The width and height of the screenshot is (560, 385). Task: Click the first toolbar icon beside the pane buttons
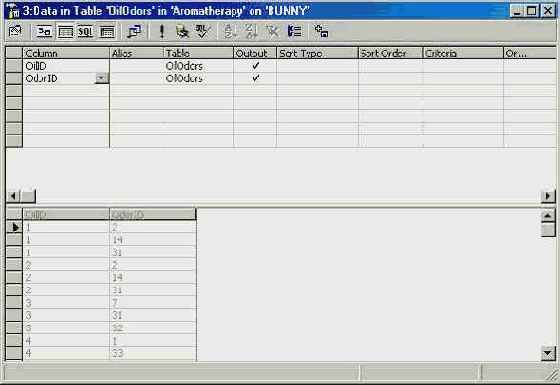[15, 31]
